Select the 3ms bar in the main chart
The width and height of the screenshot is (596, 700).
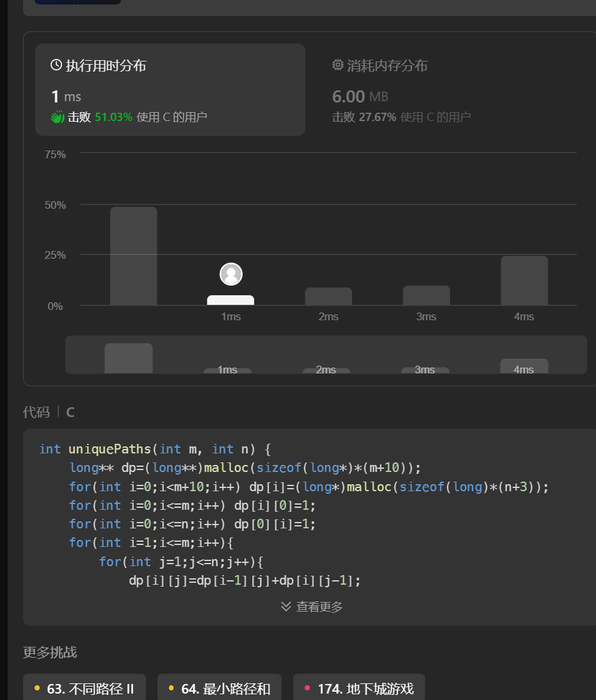[x=426, y=296]
